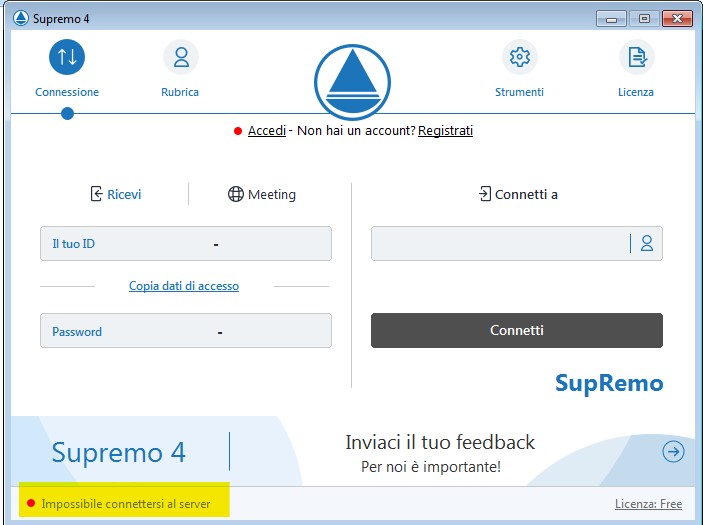Click the feedback arrow circle icon

(673, 451)
